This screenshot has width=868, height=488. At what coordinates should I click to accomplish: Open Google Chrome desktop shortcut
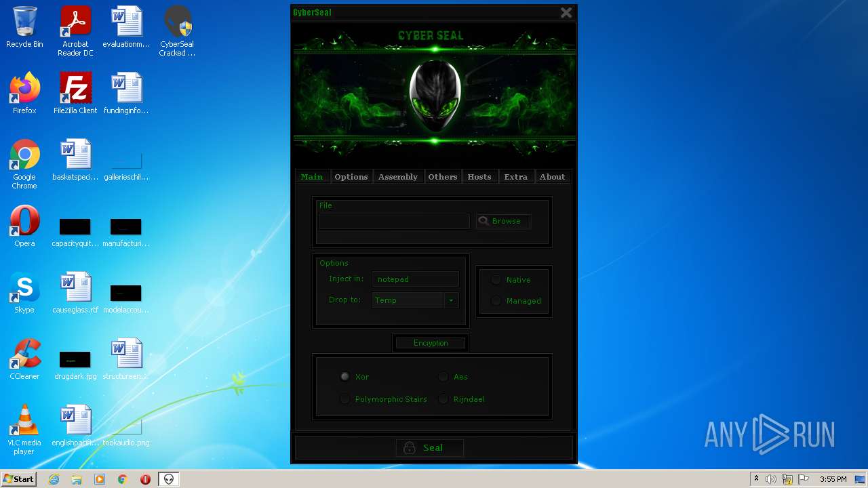(x=24, y=165)
